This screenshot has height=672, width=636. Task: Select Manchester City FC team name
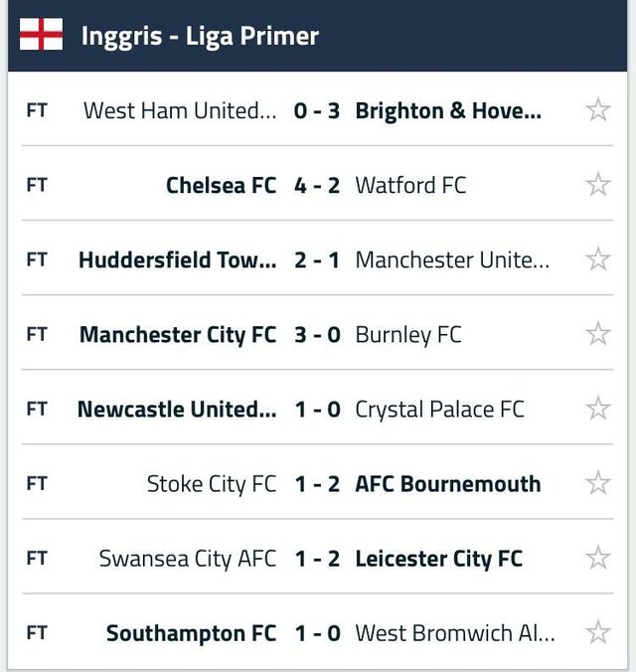(178, 335)
